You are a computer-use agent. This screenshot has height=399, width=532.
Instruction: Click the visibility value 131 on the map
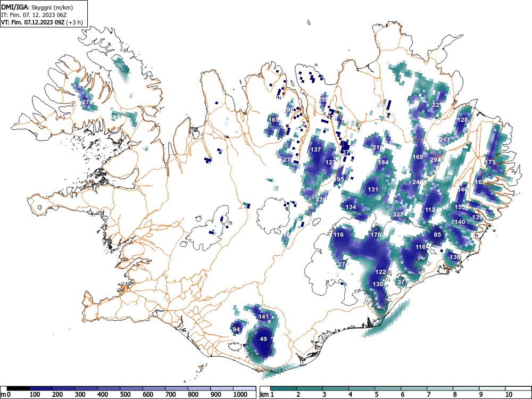373,189
